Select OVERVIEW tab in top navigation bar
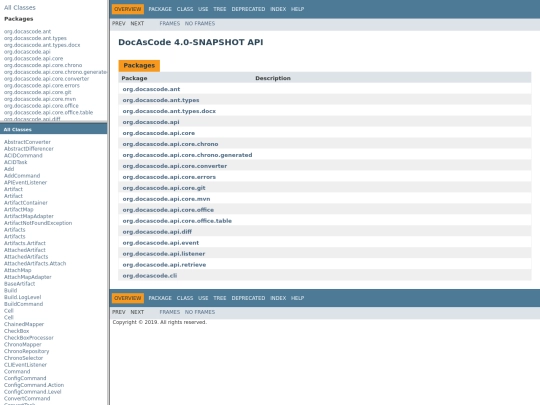This screenshot has height=405, width=540. [x=128, y=9]
